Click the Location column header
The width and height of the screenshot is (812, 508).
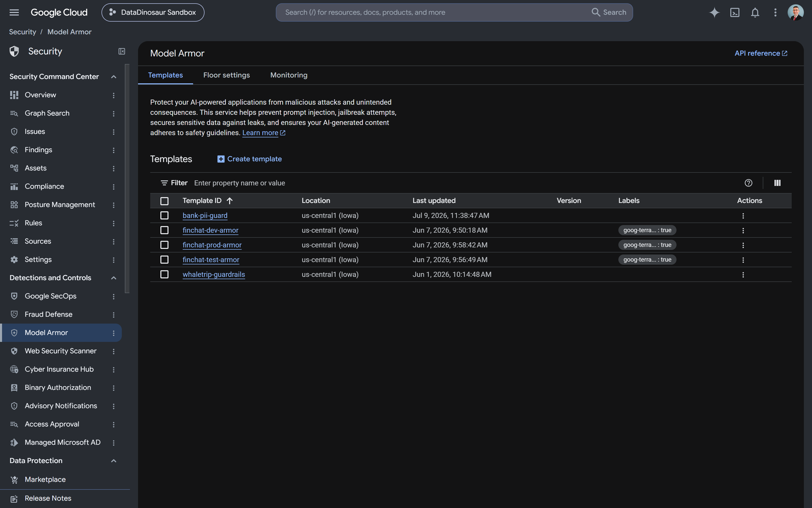316,201
